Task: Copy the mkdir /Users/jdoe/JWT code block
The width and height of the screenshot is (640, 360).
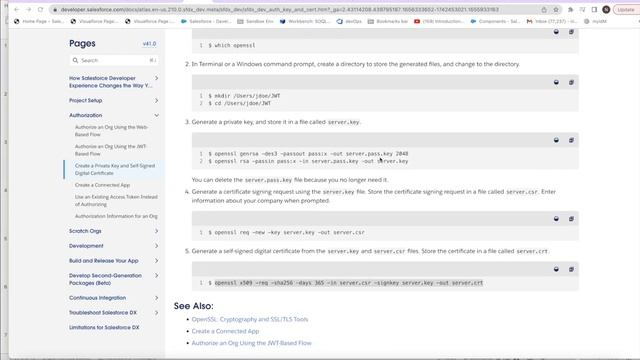Action: tap(571, 82)
